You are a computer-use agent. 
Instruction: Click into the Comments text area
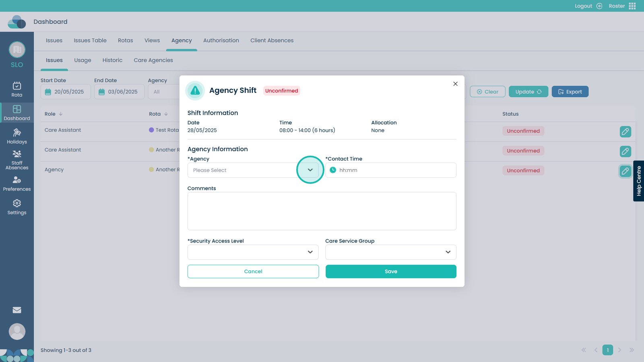click(x=322, y=211)
